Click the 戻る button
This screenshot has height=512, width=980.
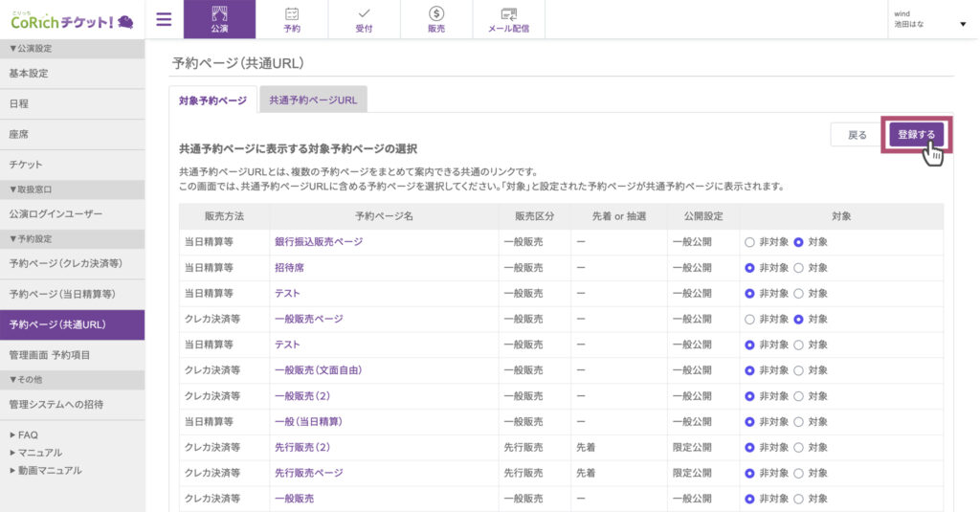click(857, 135)
